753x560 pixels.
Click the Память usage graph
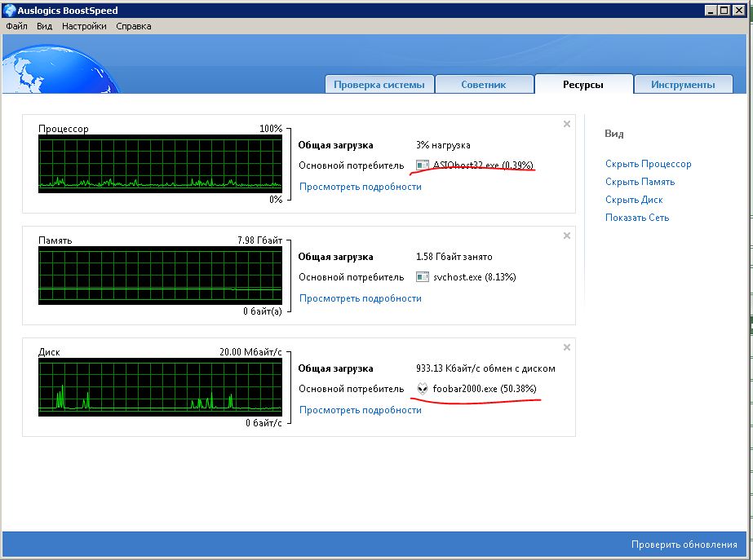(160, 276)
